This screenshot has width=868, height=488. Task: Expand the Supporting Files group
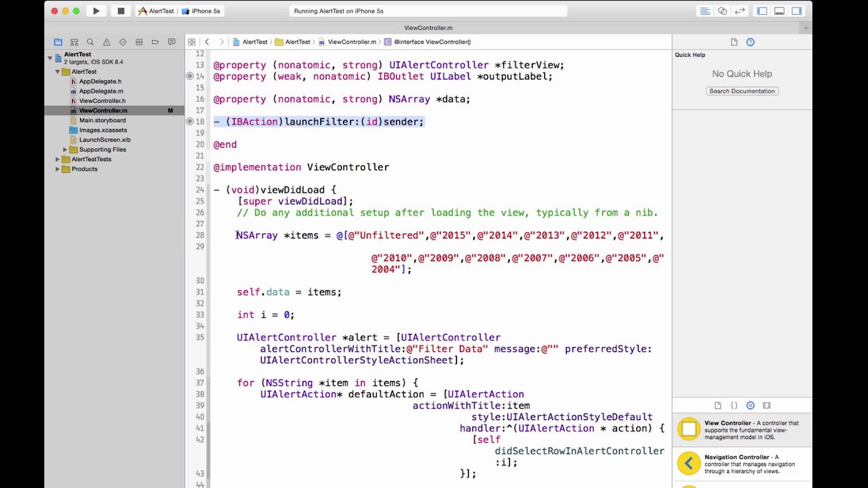tap(65, 149)
